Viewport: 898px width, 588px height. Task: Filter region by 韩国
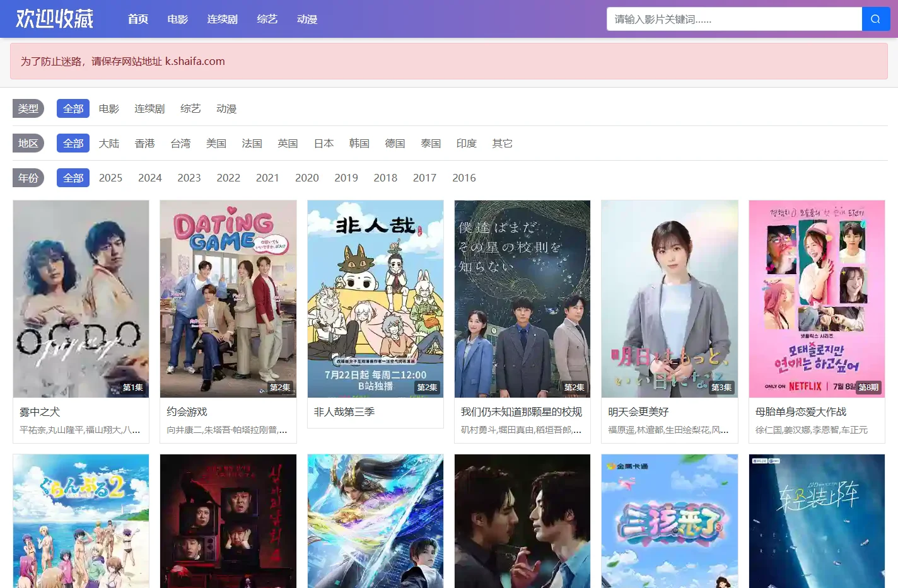point(359,143)
